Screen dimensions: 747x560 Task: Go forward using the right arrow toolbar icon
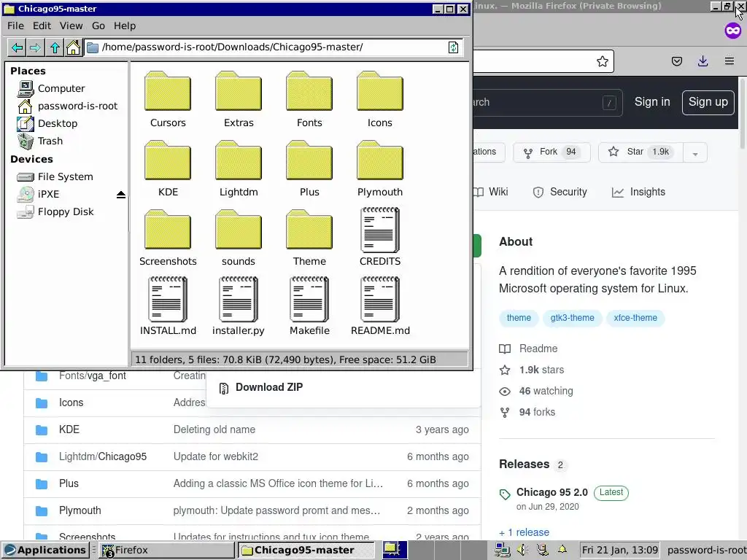click(x=35, y=47)
